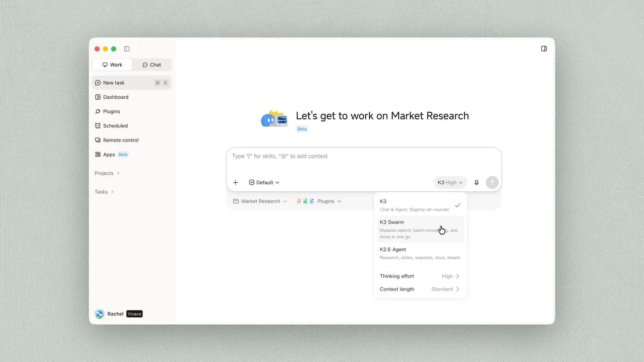Open Plugins in the sidebar
The image size is (644, 362).
tap(132, 111)
